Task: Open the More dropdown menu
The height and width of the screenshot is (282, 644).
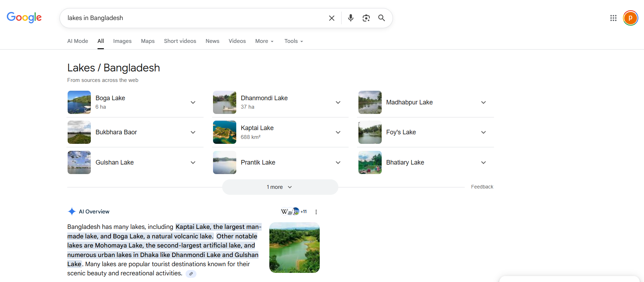Action: (x=264, y=41)
